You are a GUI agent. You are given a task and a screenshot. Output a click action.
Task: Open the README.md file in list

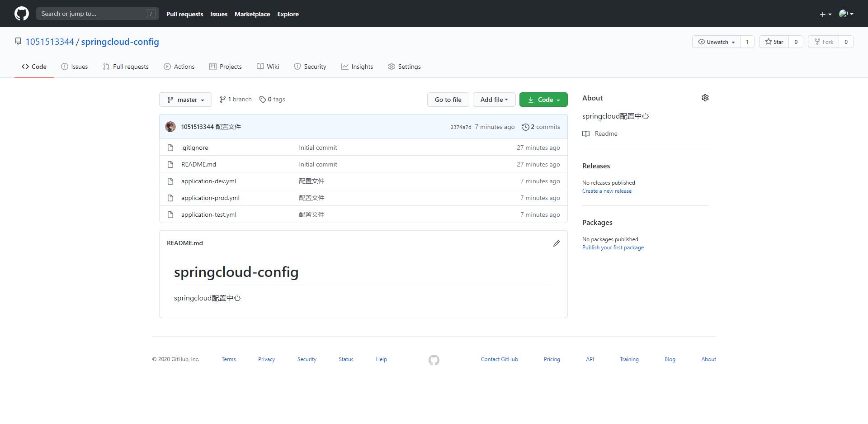click(198, 164)
